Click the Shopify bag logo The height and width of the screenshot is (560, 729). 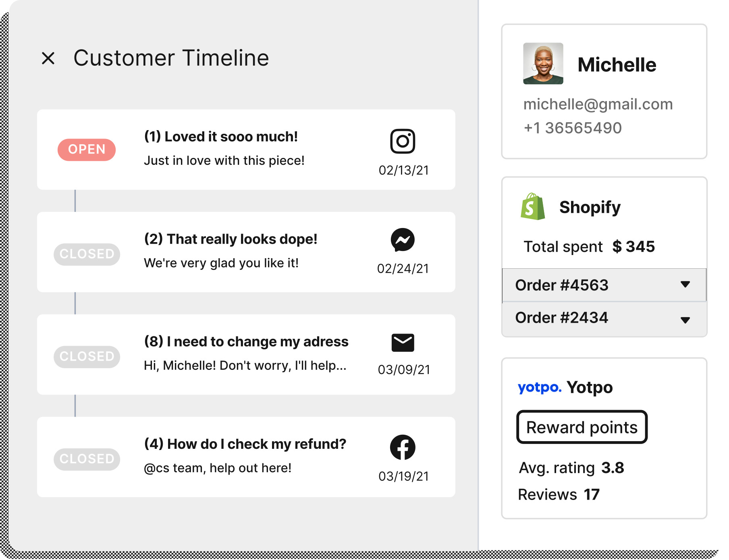(532, 207)
